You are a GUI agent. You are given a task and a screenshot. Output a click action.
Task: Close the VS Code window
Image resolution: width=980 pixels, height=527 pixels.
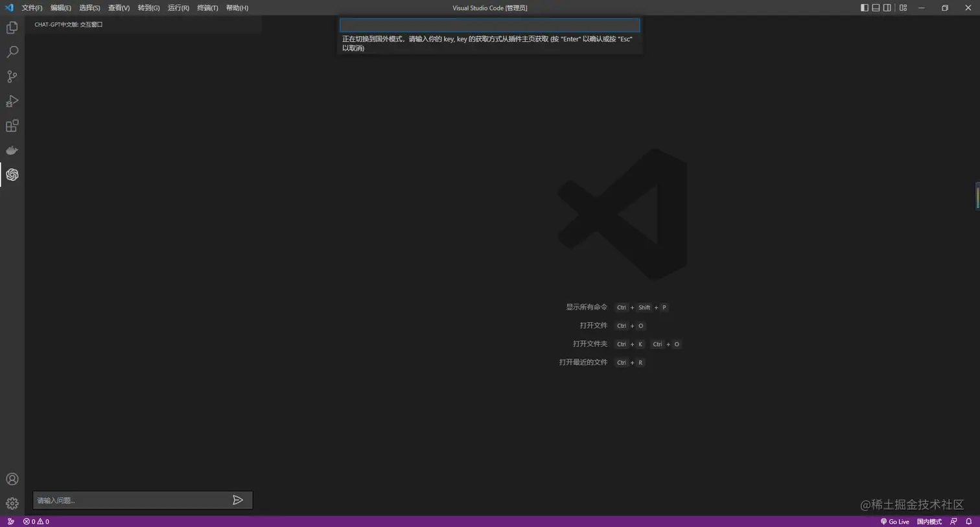point(968,8)
